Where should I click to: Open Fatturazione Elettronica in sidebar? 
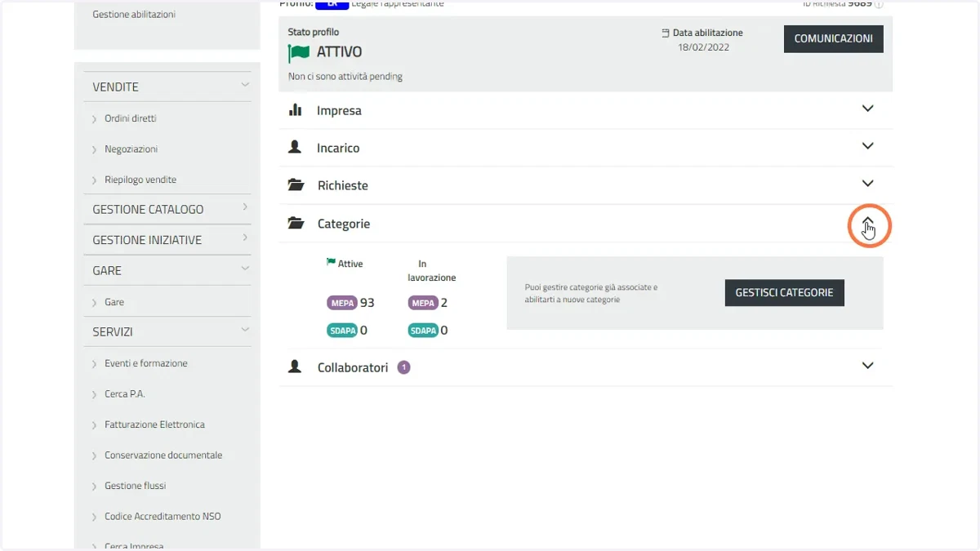click(155, 424)
